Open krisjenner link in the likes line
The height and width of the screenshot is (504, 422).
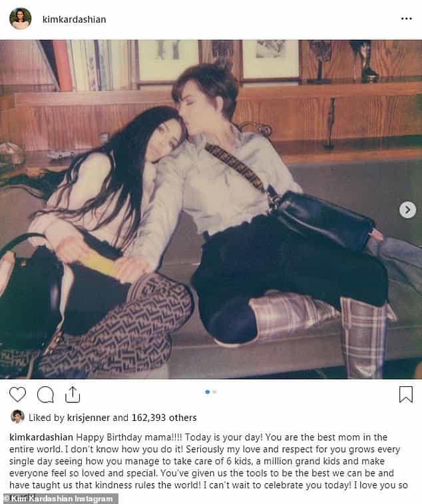89,418
